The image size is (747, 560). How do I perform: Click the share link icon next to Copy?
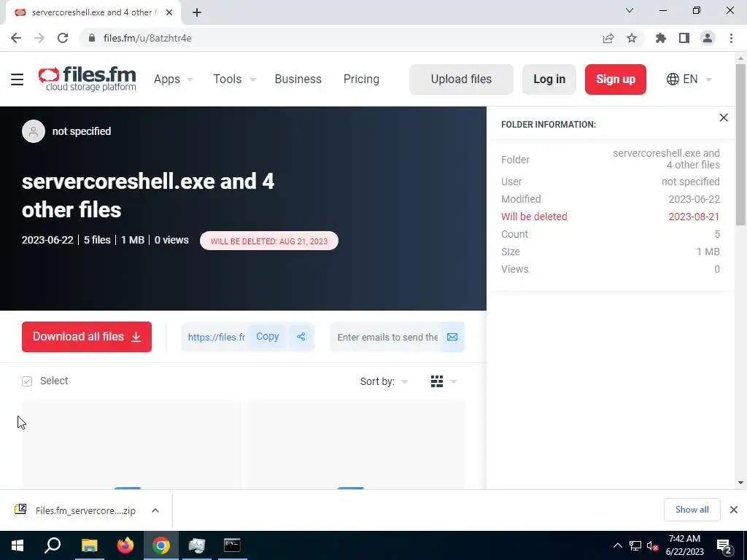pyautogui.click(x=301, y=337)
